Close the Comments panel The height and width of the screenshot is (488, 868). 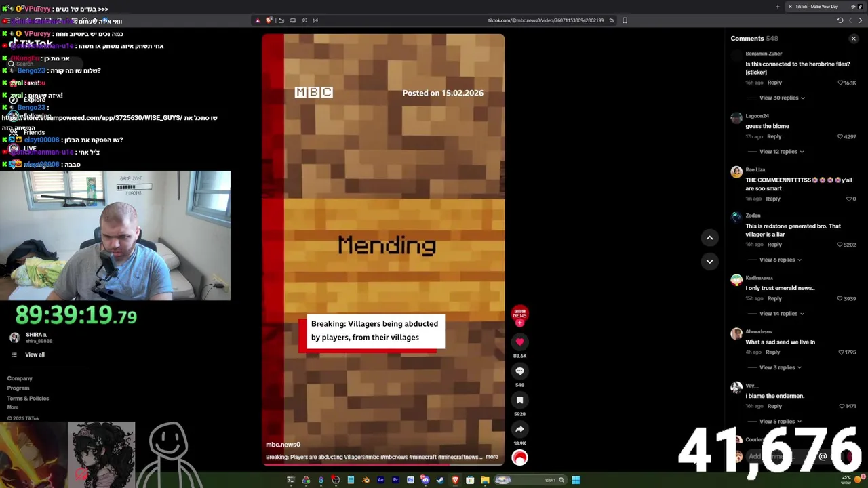(x=853, y=39)
